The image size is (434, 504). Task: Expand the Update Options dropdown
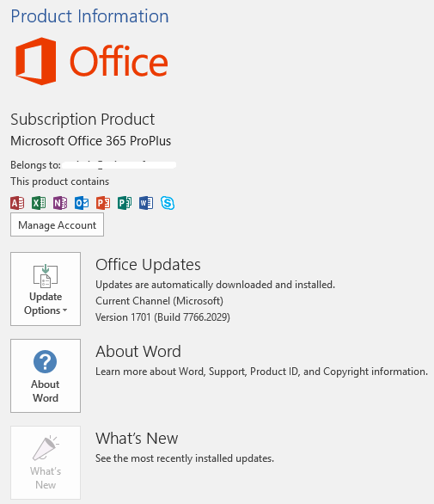pyautogui.click(x=46, y=289)
